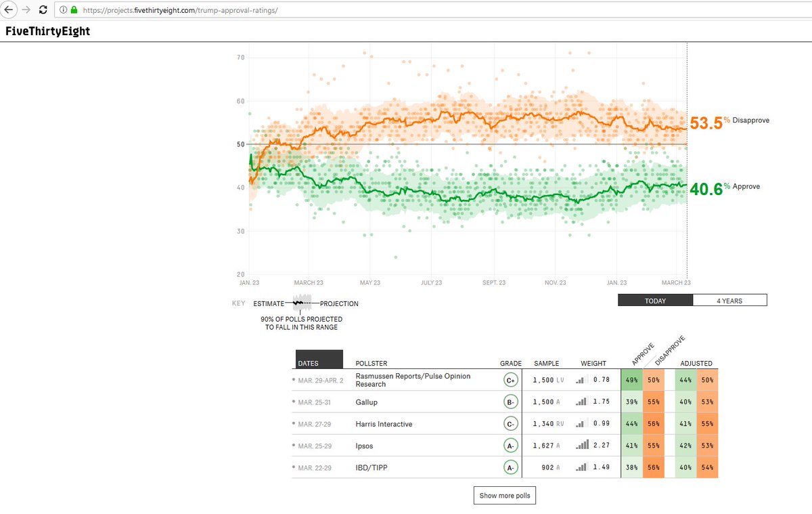Click the MAY 23 axis label
This screenshot has width=812, height=514.
tap(369, 282)
